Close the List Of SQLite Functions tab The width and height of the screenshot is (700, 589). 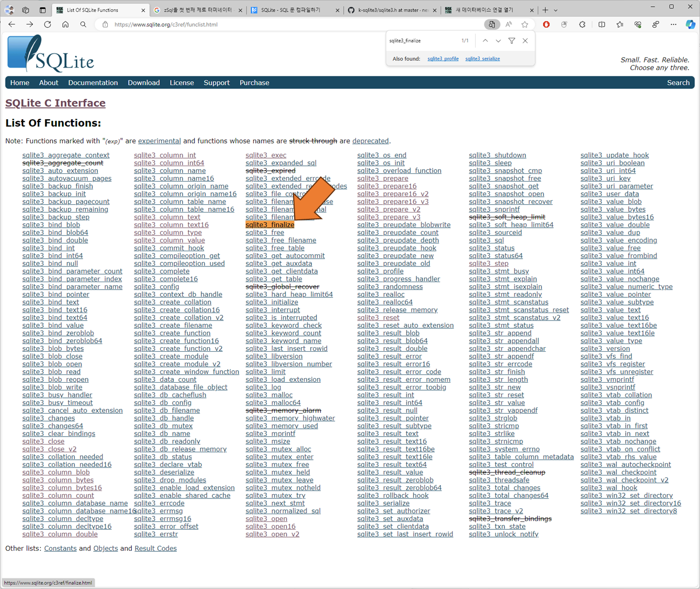pos(143,10)
